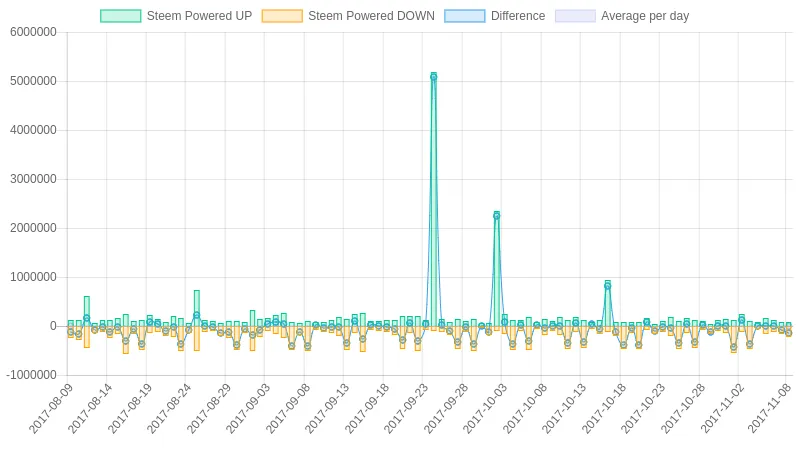Click the x-axis date 2017-10-18
Screen dimensions: 800x450
pyautogui.click(x=604, y=409)
